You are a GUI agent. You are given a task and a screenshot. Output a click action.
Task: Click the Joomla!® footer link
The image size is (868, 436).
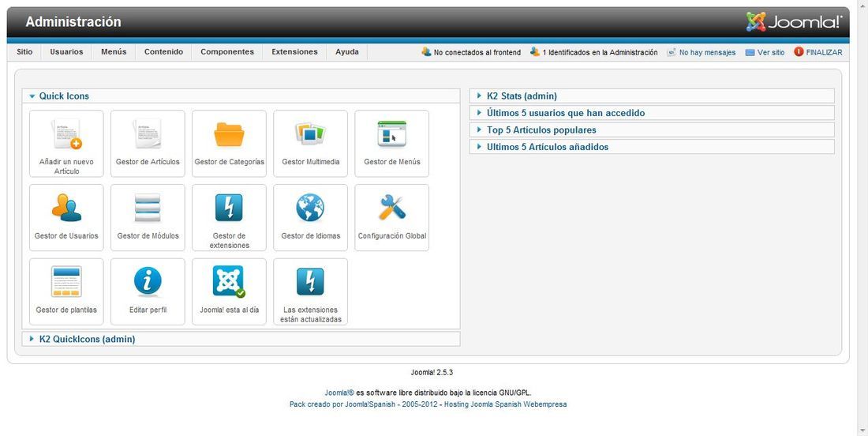pyautogui.click(x=339, y=393)
